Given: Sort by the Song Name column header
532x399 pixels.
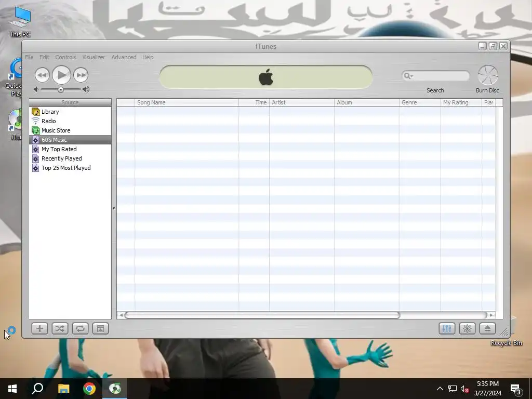Looking at the screenshot, I should pos(187,102).
